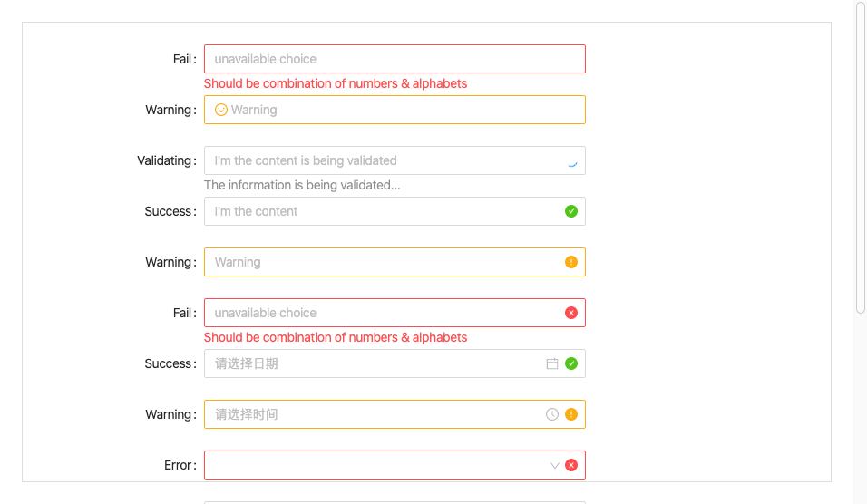The height and width of the screenshot is (504, 867).
Task: Click the smiley icon in Warning field
Action: tap(221, 110)
